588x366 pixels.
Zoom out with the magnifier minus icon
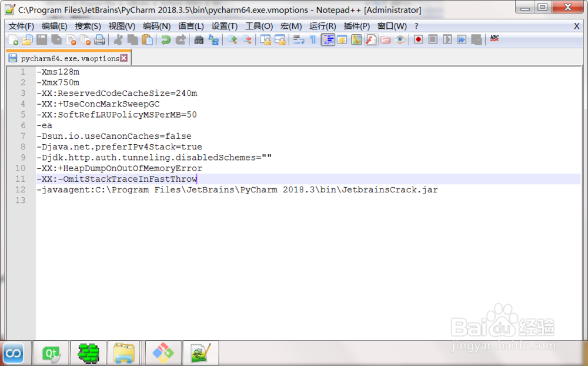pyautogui.click(x=247, y=39)
